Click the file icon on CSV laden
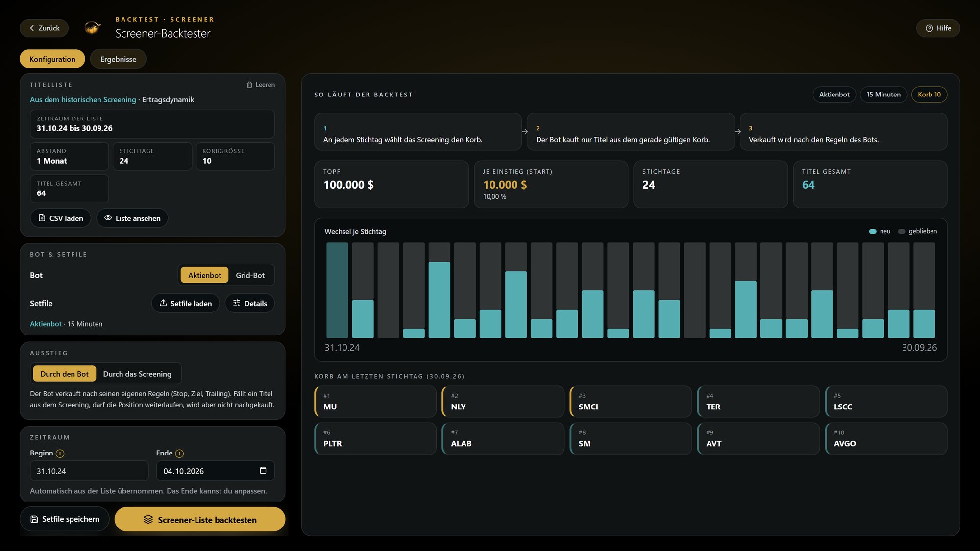Image resolution: width=980 pixels, height=551 pixels. click(42, 218)
